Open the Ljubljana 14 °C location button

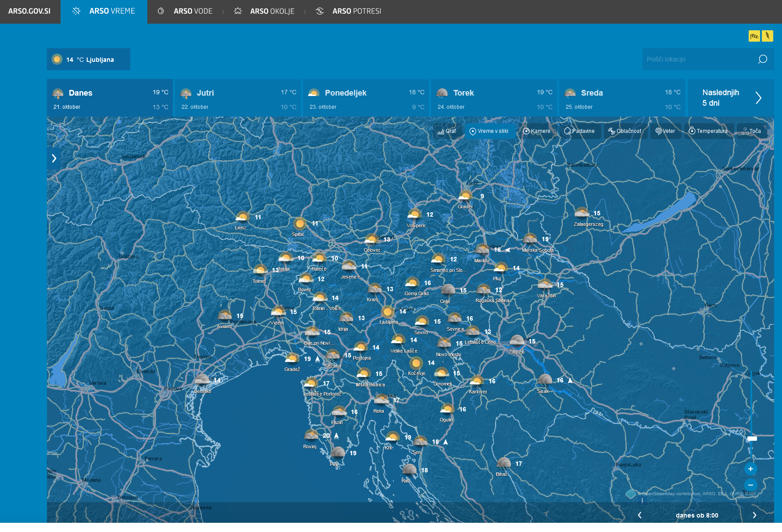pyautogui.click(x=89, y=59)
